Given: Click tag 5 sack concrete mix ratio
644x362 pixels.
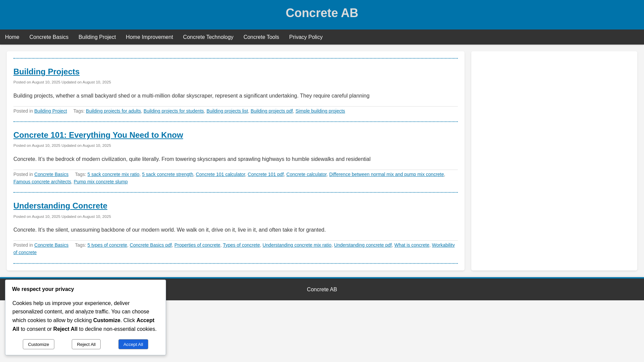Looking at the screenshot, I should [113, 174].
